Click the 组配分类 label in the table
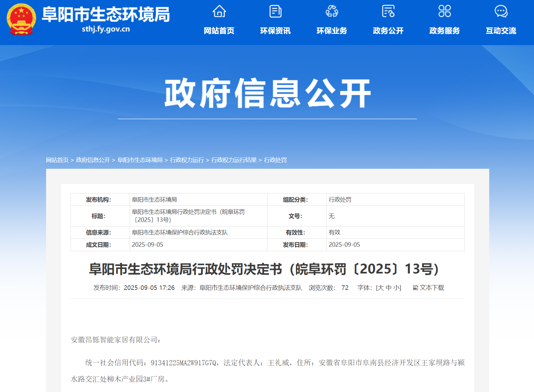Viewport: 534px width, 392px height. point(296,200)
